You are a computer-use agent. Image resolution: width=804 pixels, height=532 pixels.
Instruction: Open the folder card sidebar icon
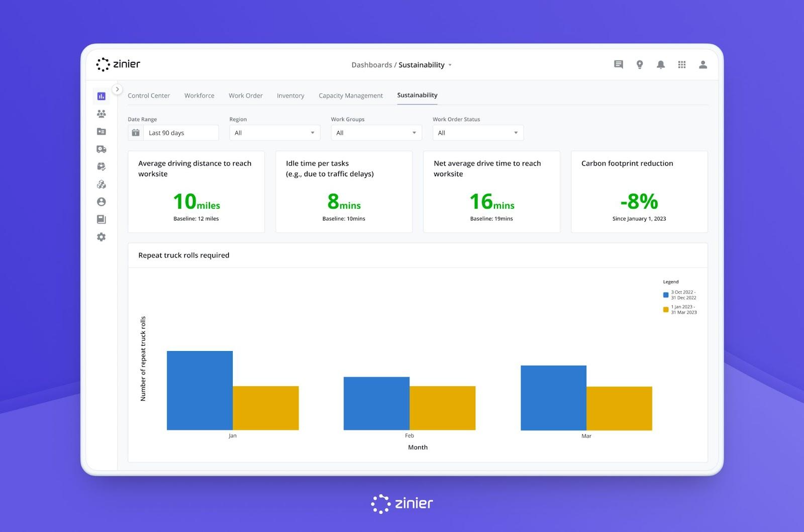coord(102,131)
